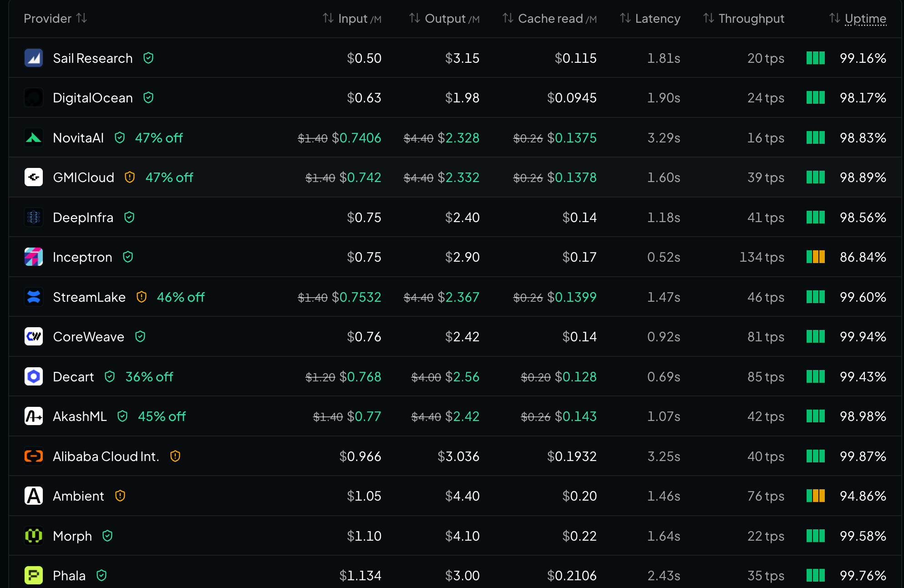This screenshot has width=904, height=588.
Task: Sort by Output price column
Action: tap(444, 19)
